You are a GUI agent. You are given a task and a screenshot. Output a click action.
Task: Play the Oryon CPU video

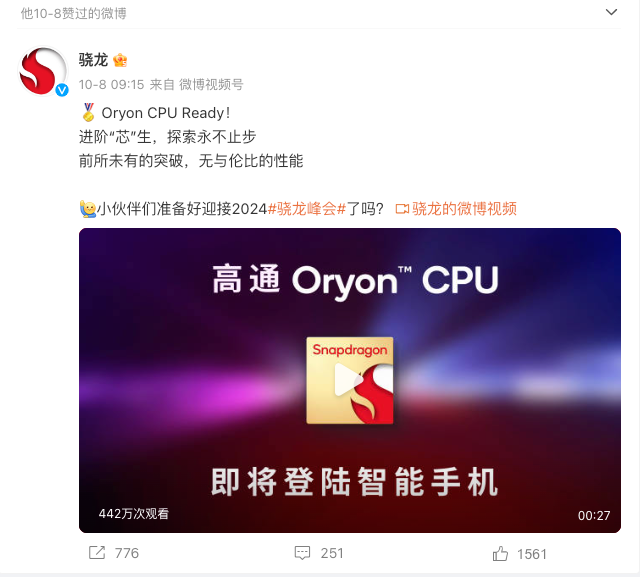[x=349, y=380]
